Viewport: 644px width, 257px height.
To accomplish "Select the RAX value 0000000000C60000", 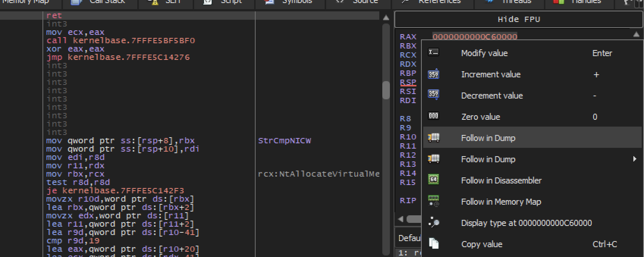I will (x=475, y=36).
